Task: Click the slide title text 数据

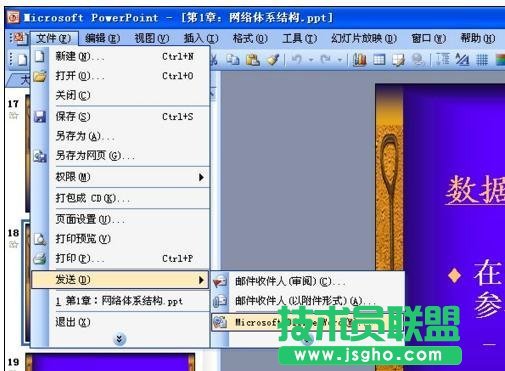Action: click(x=475, y=190)
